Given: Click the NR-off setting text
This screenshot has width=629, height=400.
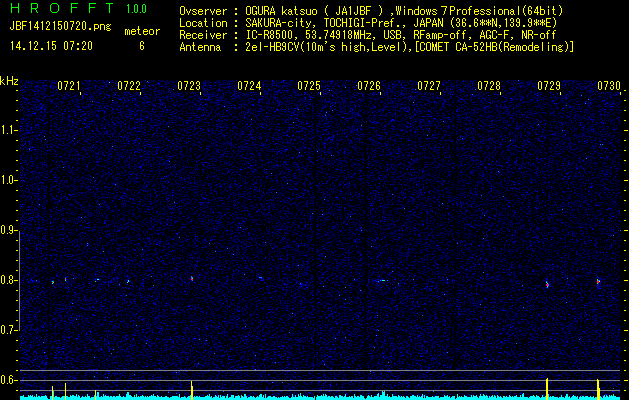Looking at the screenshot, I should click(x=539, y=35).
